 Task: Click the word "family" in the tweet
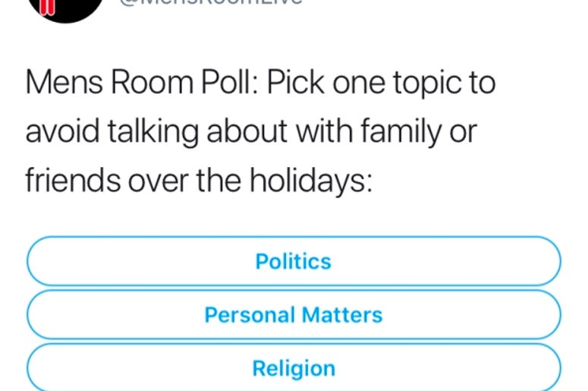point(401,131)
